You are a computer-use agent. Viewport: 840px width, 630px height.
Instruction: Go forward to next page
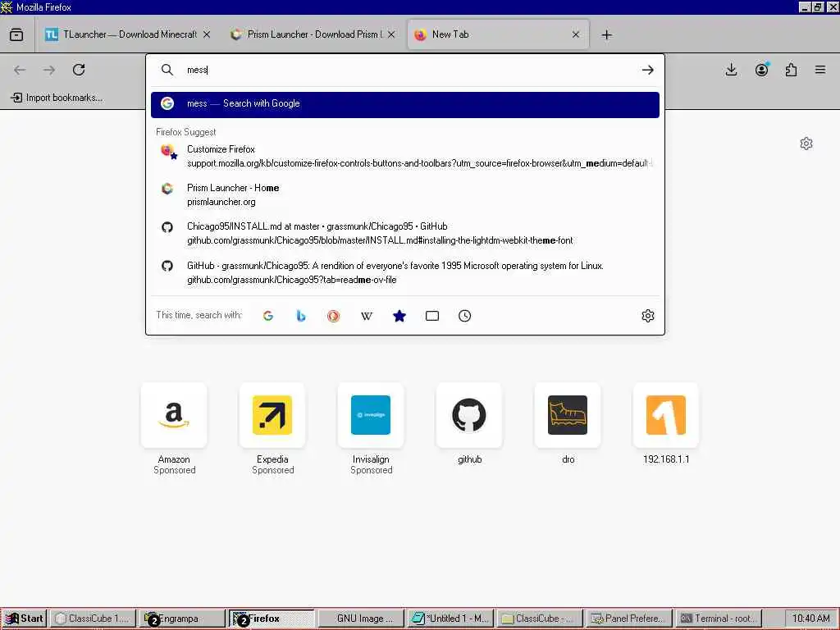[49, 70]
